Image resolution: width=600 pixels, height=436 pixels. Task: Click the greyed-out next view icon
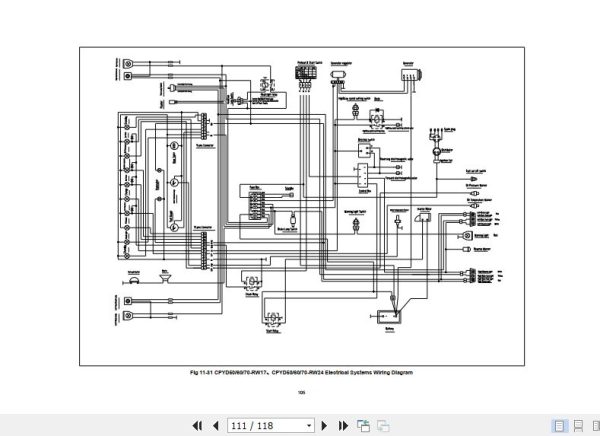click(383, 425)
